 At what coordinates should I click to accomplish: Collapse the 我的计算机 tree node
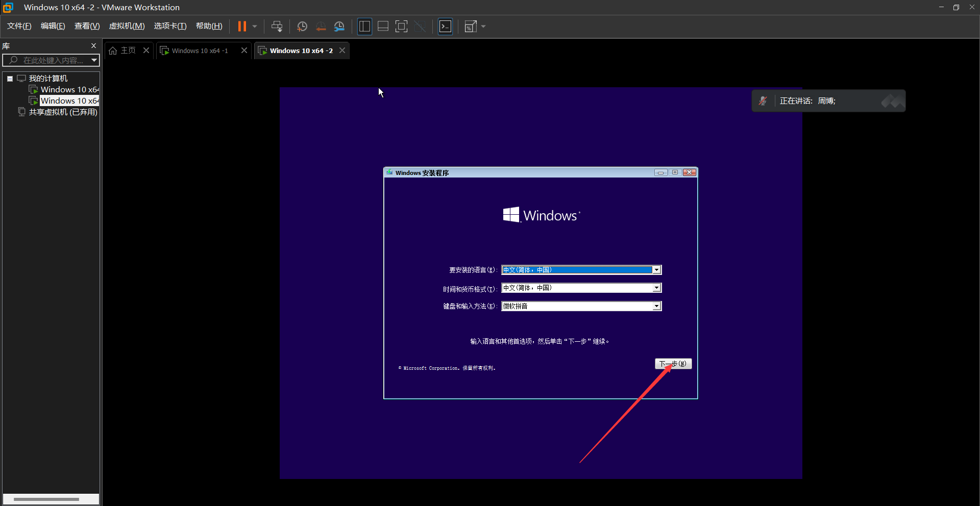coord(10,79)
